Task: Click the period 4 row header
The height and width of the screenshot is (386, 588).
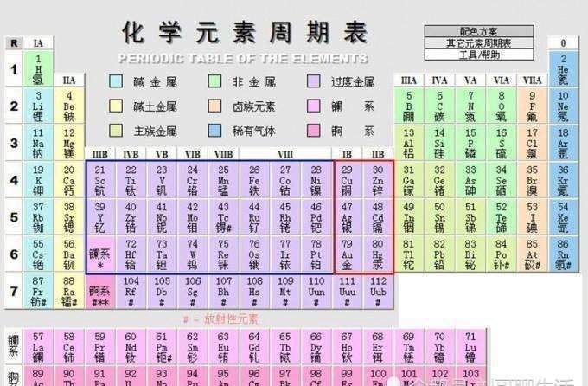Action: tap(13, 180)
